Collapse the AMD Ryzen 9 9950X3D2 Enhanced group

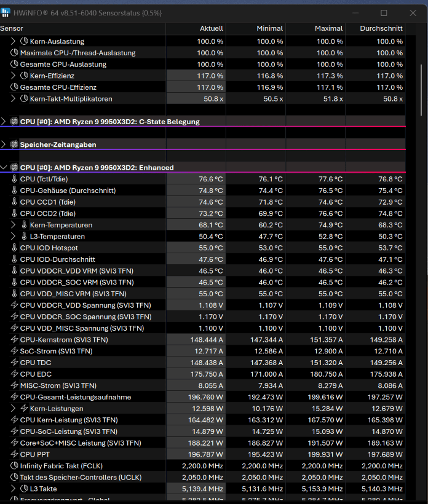[3, 167]
